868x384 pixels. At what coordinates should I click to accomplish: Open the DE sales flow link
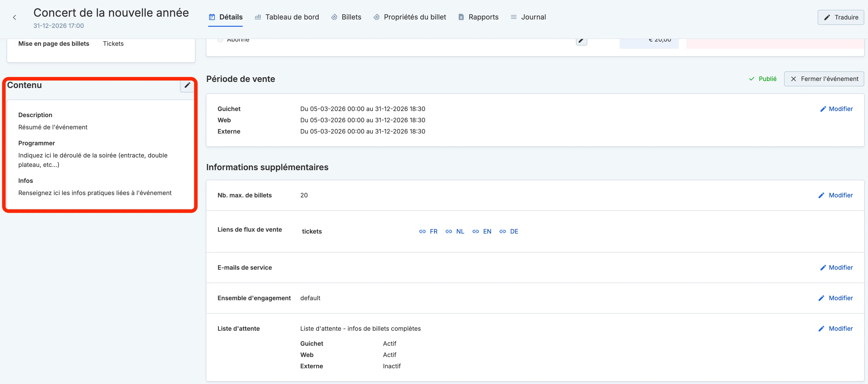pos(509,231)
